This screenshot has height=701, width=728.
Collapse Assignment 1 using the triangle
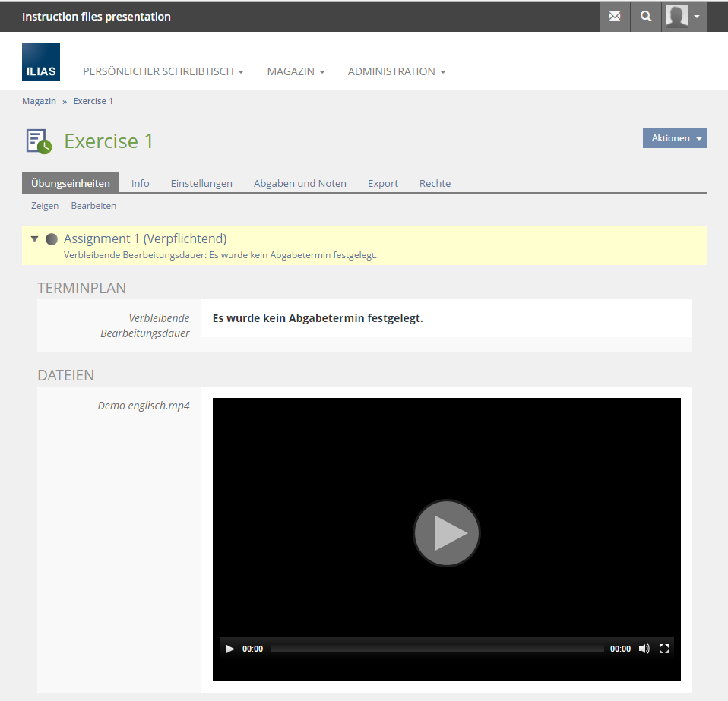pos(34,238)
